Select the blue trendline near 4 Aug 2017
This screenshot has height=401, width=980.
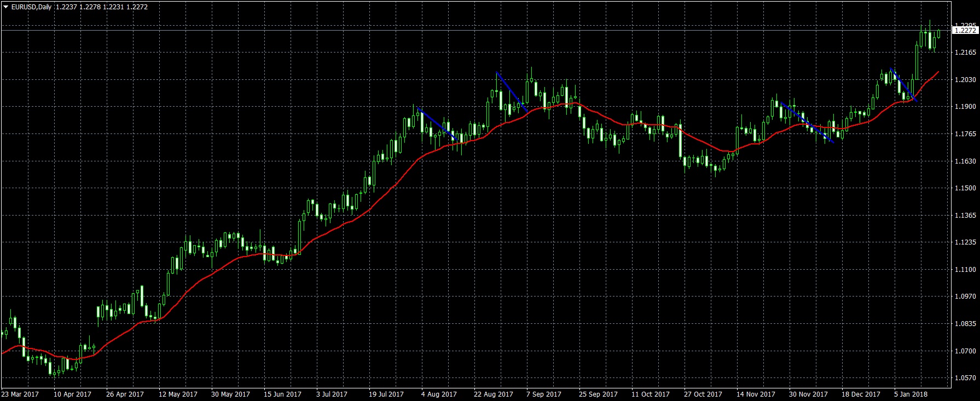[437, 124]
